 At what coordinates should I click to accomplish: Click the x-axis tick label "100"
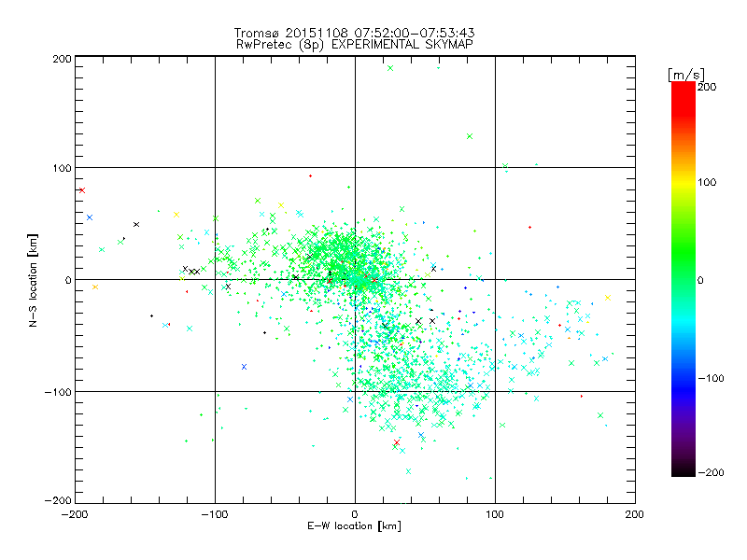click(495, 514)
